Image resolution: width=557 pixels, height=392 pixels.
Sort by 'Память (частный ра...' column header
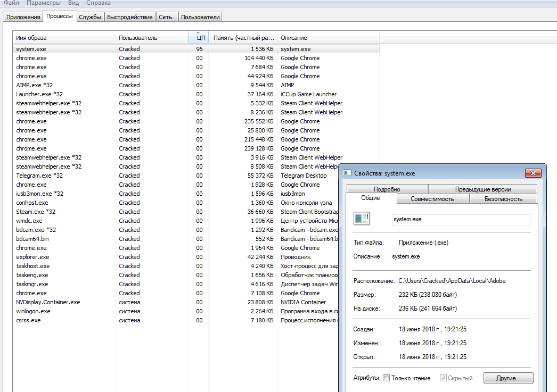click(x=243, y=38)
